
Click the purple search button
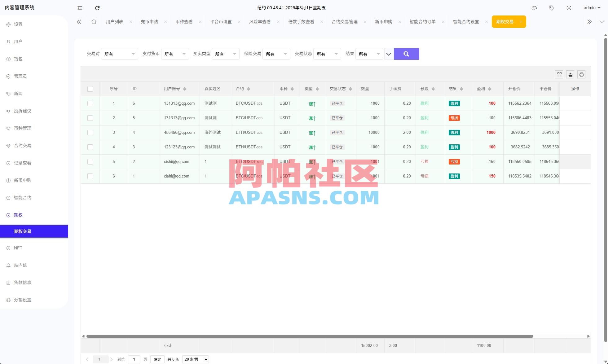coord(407,54)
